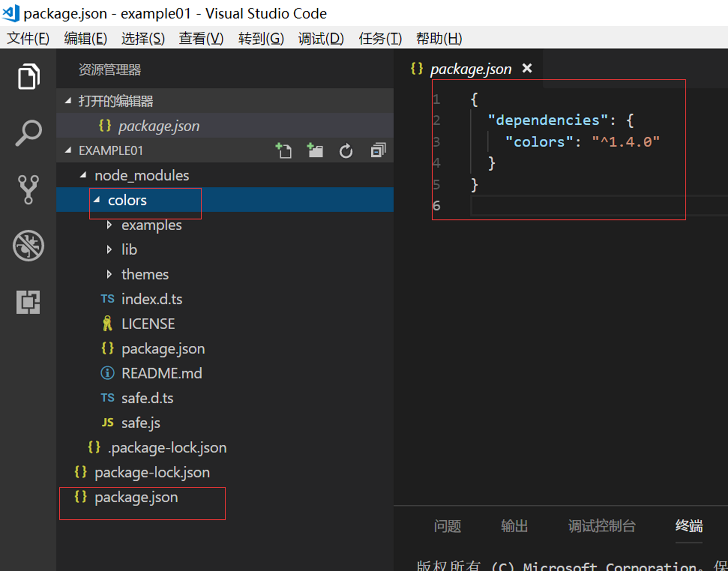This screenshot has width=728, height=571.
Task: Collapse the 打开的编辑器 section
Action: point(68,101)
